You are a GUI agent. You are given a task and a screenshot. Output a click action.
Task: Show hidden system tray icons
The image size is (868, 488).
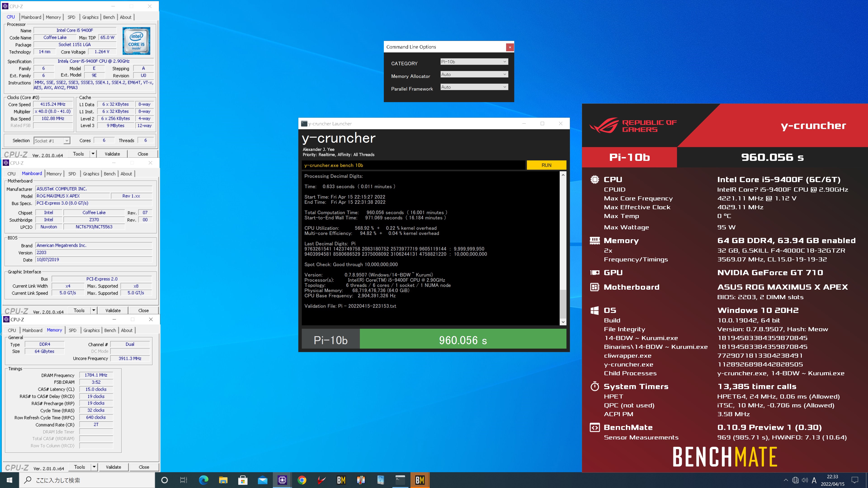786,480
